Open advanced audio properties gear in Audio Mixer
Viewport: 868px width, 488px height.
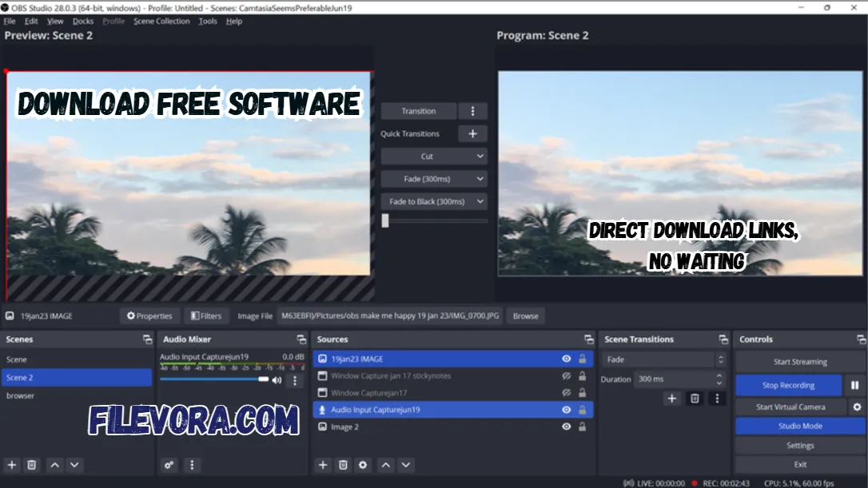[x=169, y=464]
